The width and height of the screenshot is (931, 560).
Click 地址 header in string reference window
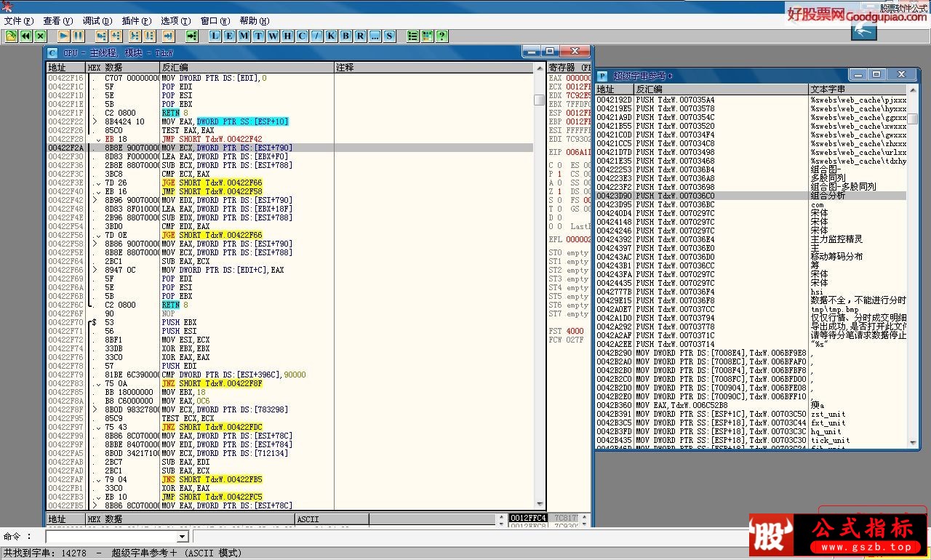tap(615, 89)
